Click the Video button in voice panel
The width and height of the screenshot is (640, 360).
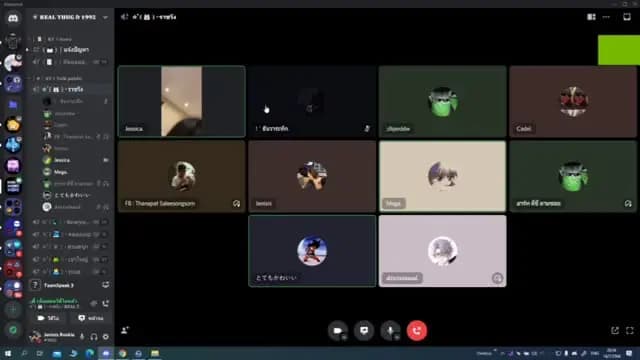pos(49,318)
